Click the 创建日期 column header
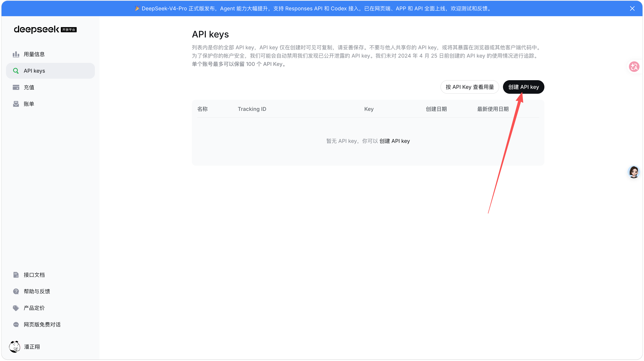The width and height of the screenshot is (644, 361). (x=436, y=109)
